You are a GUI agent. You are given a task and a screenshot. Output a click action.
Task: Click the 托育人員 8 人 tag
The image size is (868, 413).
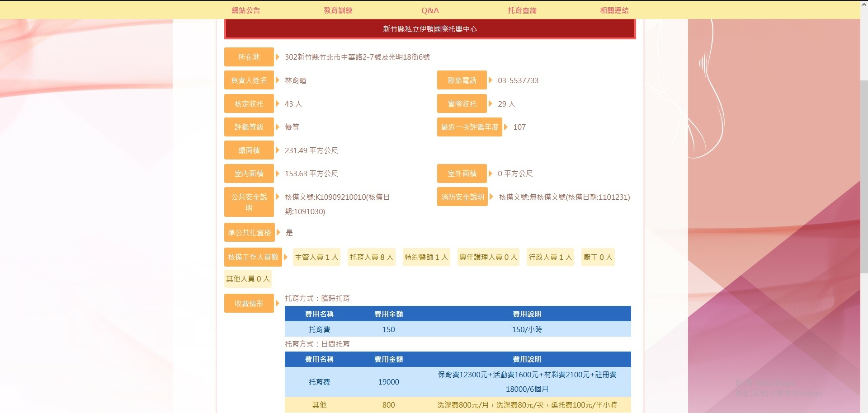tap(372, 257)
